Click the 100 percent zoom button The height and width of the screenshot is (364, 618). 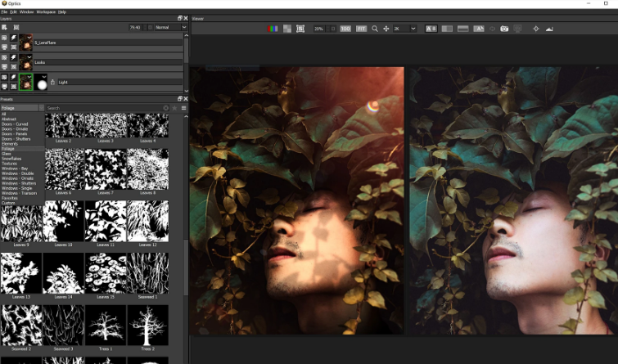[345, 29]
